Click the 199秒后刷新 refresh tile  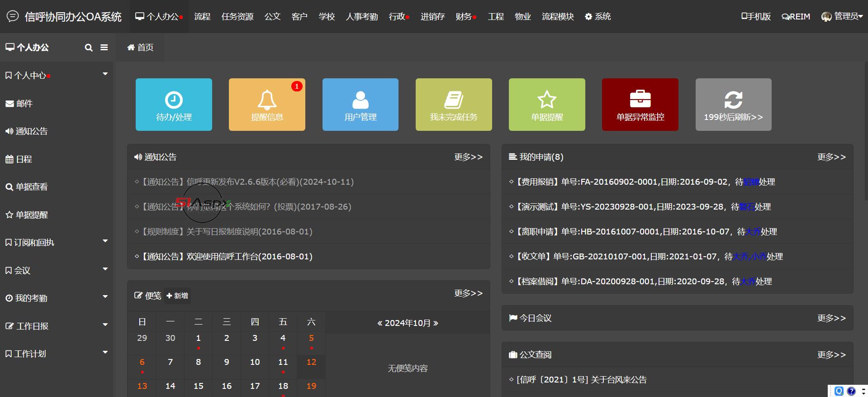[734, 105]
